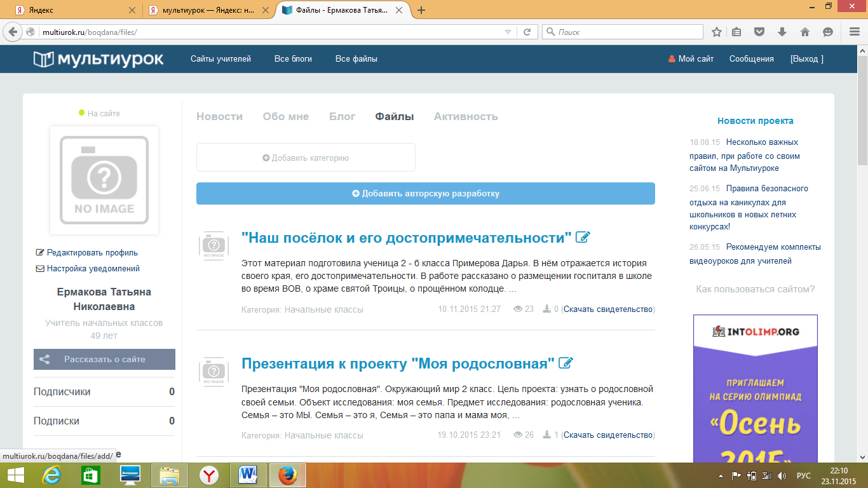
Task: Reload the page with the refresh icon
Action: tap(527, 32)
